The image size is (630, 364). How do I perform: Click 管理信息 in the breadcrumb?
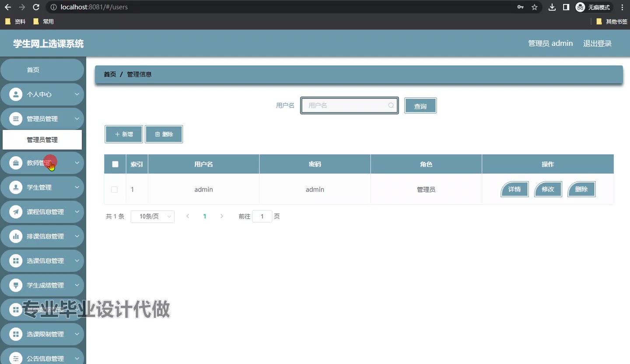pyautogui.click(x=139, y=74)
